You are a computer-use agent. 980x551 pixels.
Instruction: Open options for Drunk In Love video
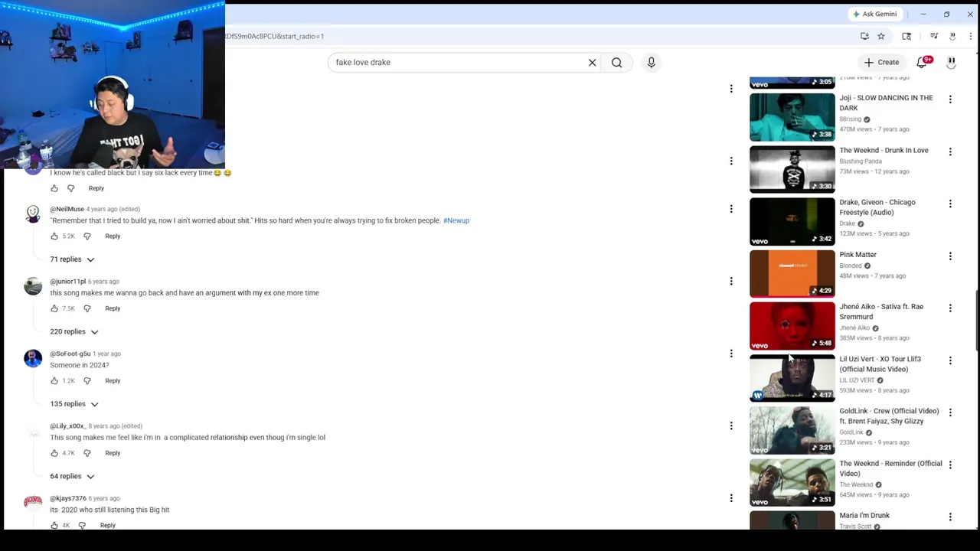coord(950,152)
